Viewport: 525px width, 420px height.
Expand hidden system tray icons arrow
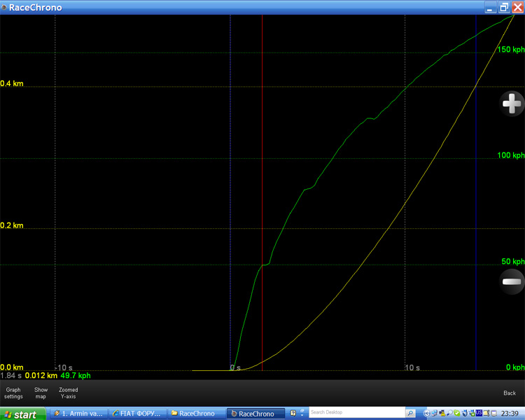[426, 413]
